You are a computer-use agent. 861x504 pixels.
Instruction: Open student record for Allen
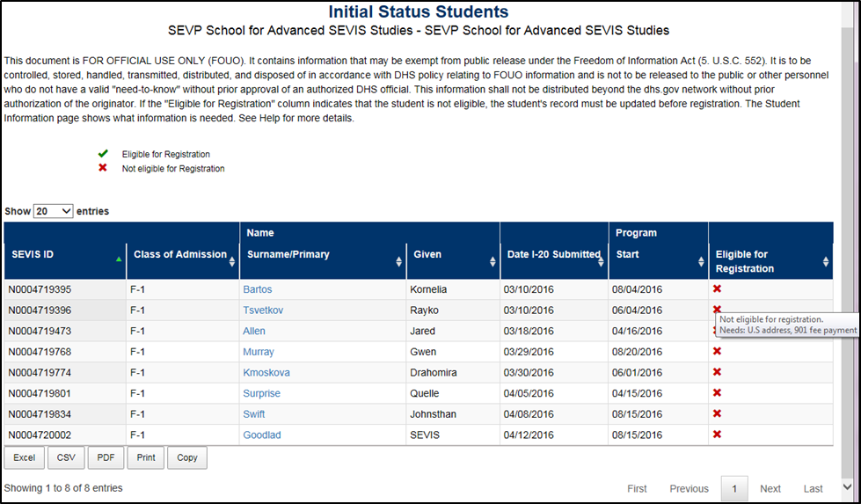[254, 331]
